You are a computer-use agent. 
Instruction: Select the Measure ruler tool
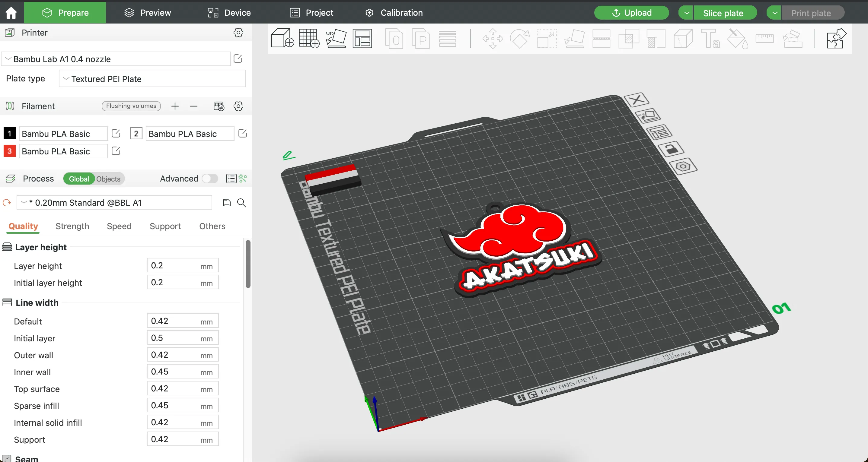764,38
